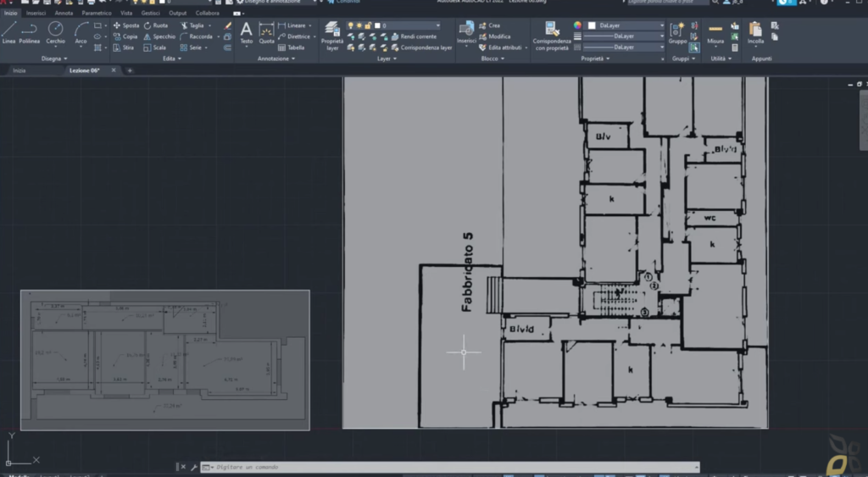Expand the Proprietà panel
Viewport: 868px width, 477px height.
pyautogui.click(x=595, y=58)
